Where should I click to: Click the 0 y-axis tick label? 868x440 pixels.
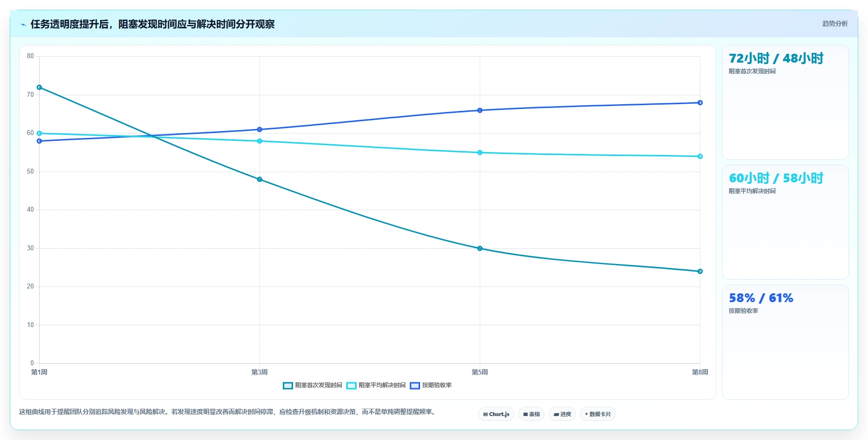pos(32,363)
